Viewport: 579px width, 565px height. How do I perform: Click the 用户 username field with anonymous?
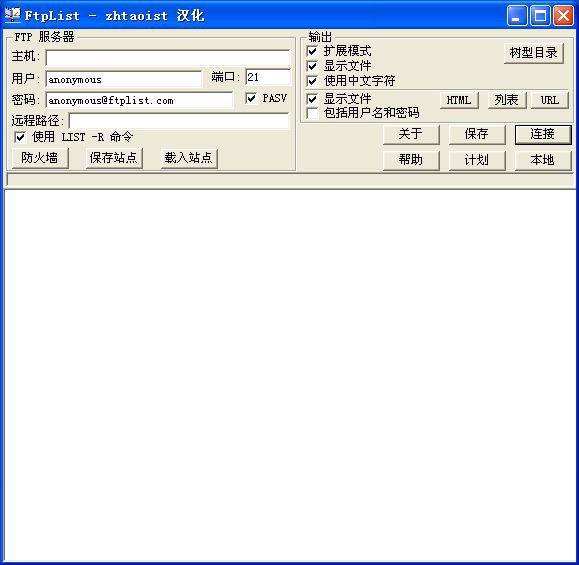pos(123,79)
